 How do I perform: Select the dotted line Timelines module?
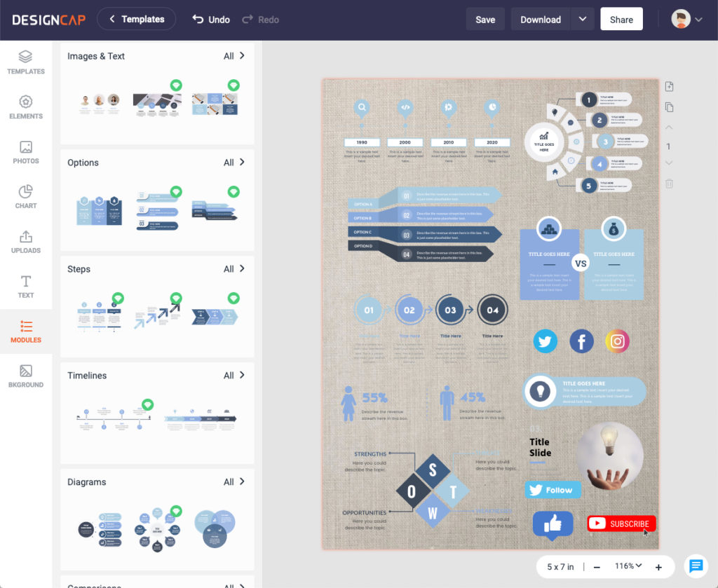[114, 418]
